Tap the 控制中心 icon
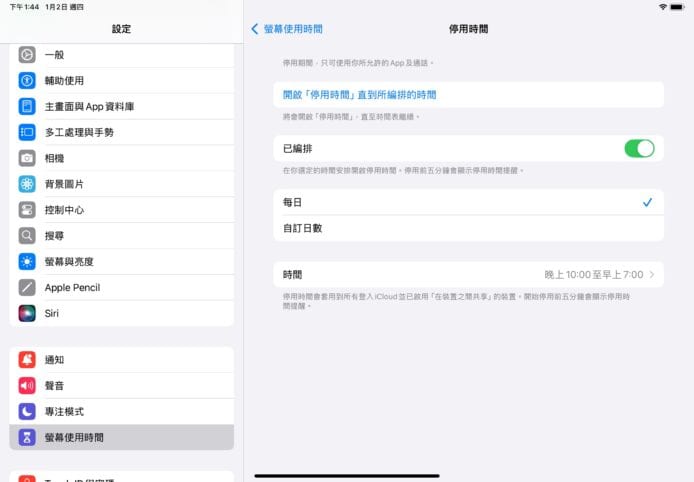 [x=27, y=210]
